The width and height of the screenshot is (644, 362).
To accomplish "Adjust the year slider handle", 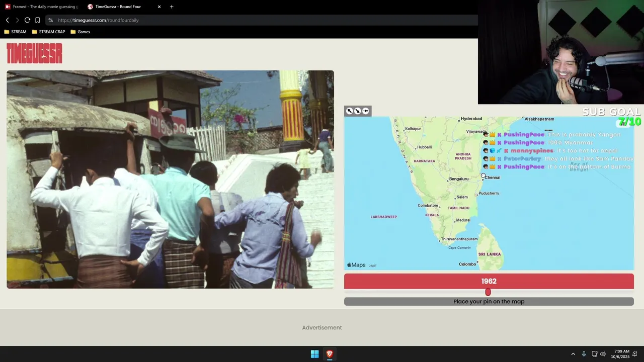I will point(488,292).
